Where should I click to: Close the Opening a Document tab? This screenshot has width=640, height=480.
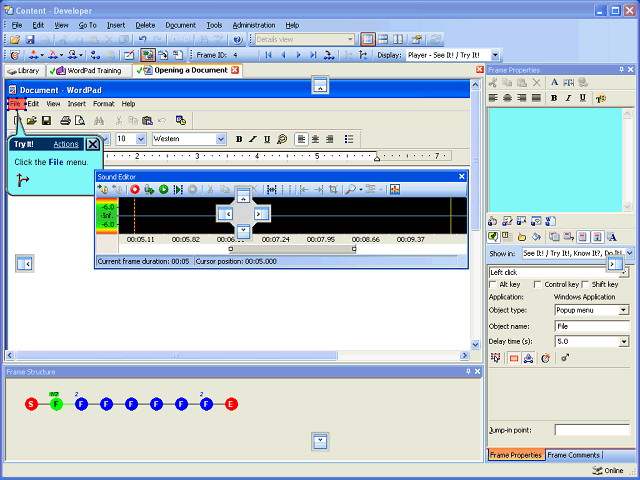[x=235, y=70]
